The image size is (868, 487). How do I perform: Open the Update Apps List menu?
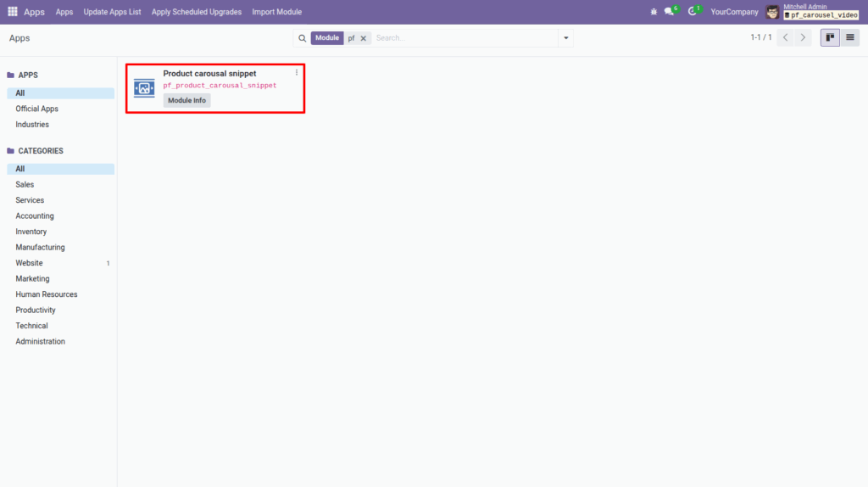(112, 12)
